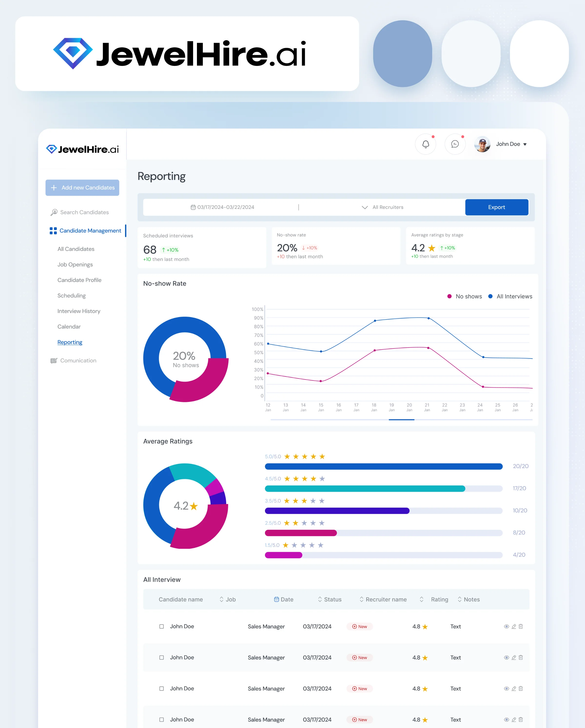
Task: View the second John Doe row eye icon
Action: click(506, 658)
